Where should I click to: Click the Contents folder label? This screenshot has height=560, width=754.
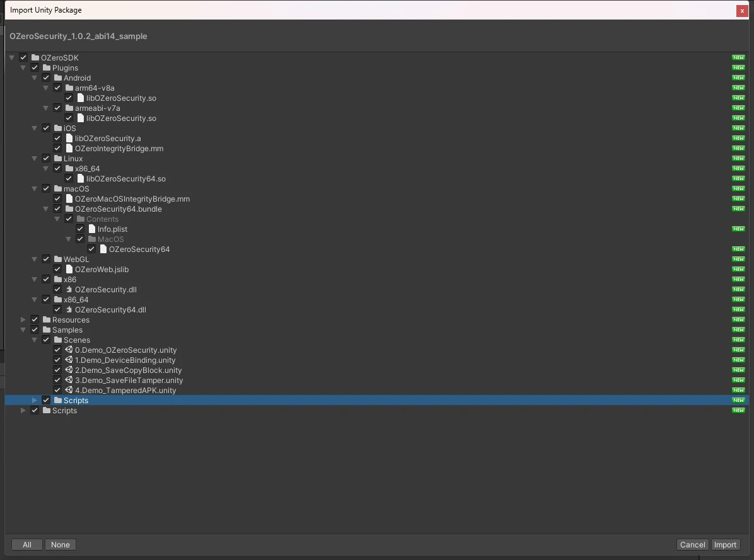(102, 219)
